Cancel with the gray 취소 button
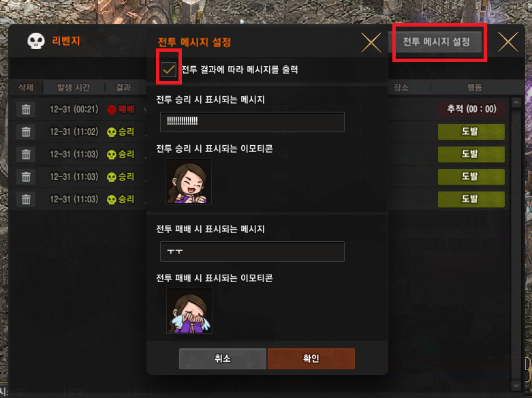532x398 pixels. 223,358
